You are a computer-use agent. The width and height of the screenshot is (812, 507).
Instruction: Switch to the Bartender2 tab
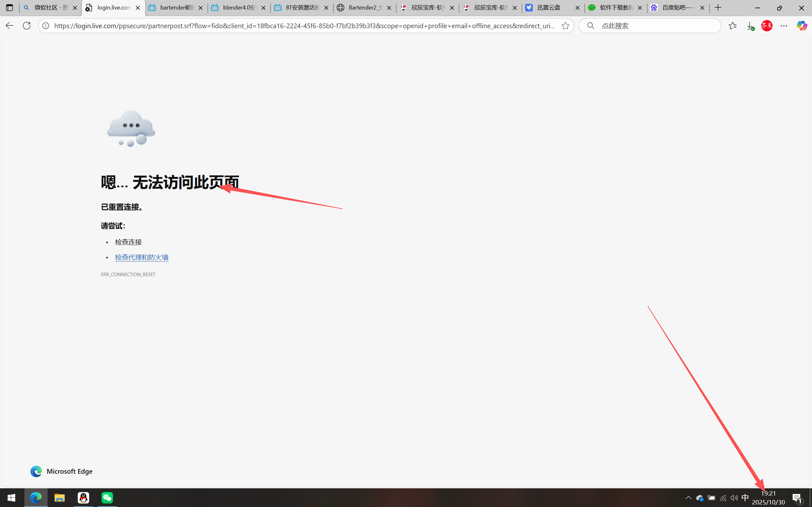click(x=364, y=8)
